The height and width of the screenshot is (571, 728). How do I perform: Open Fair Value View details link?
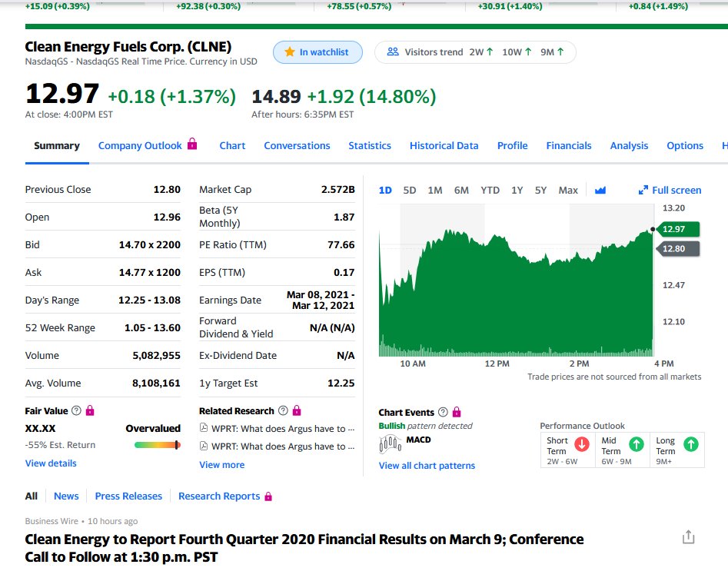tap(51, 463)
